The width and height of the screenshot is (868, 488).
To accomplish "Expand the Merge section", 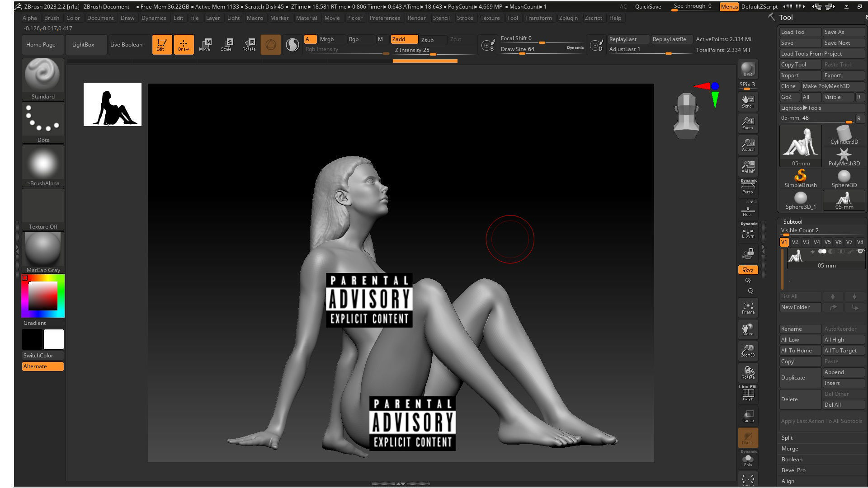I will 789,448.
